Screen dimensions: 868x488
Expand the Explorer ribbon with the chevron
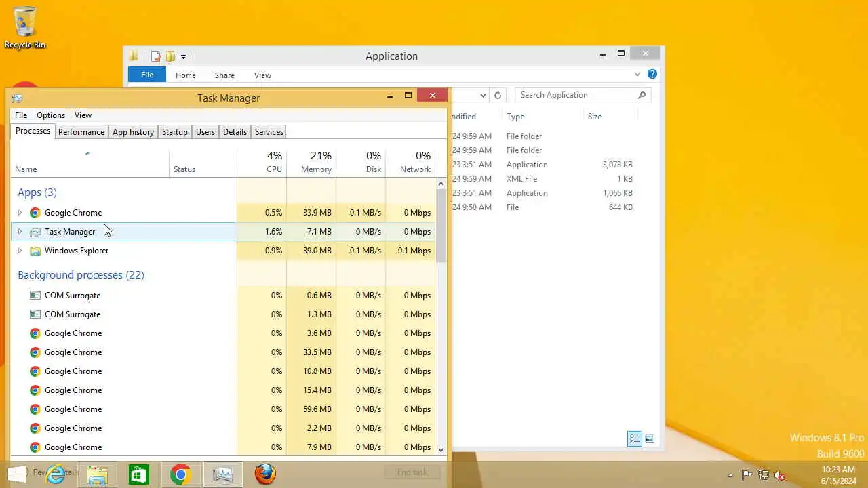[637, 75]
